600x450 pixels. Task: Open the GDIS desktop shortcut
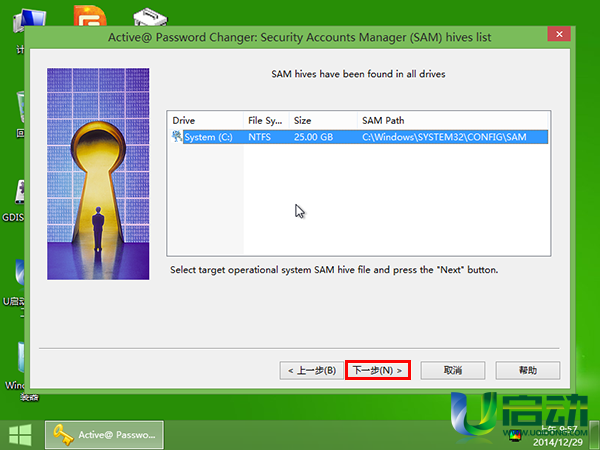(14, 201)
